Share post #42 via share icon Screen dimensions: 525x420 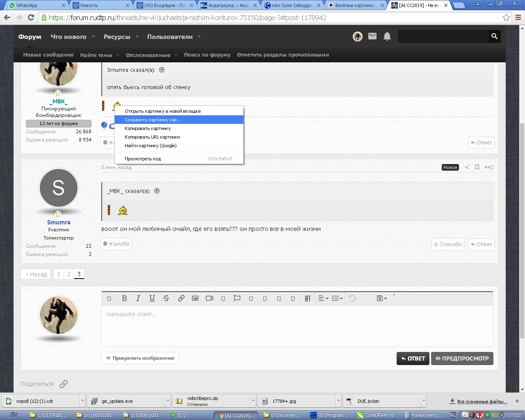[x=467, y=167]
